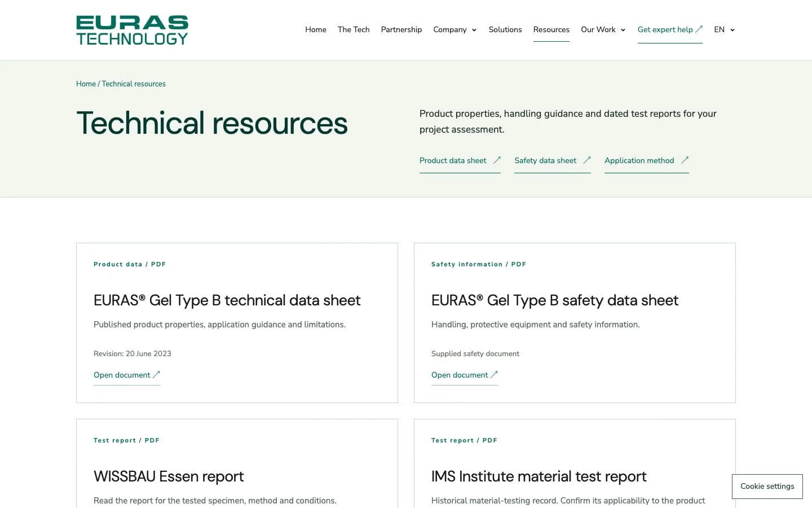The height and width of the screenshot is (508, 812).
Task: Select Partnership in the top navigation
Action: pyautogui.click(x=401, y=29)
